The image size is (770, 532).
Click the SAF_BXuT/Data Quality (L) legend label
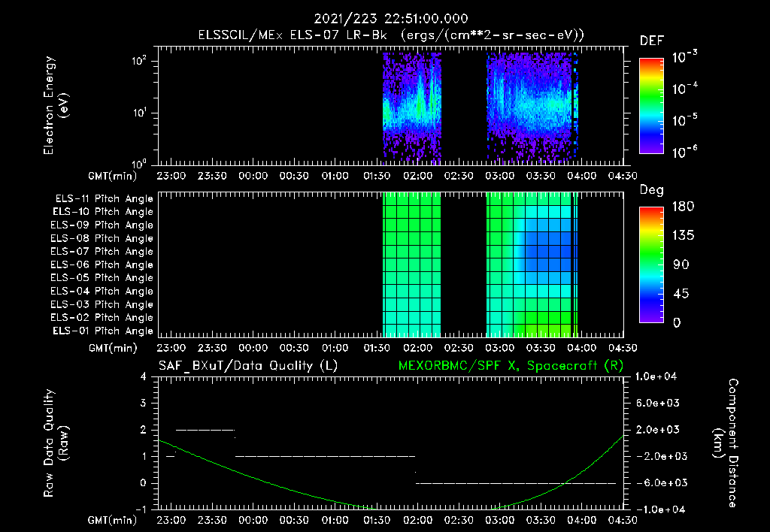point(248,366)
